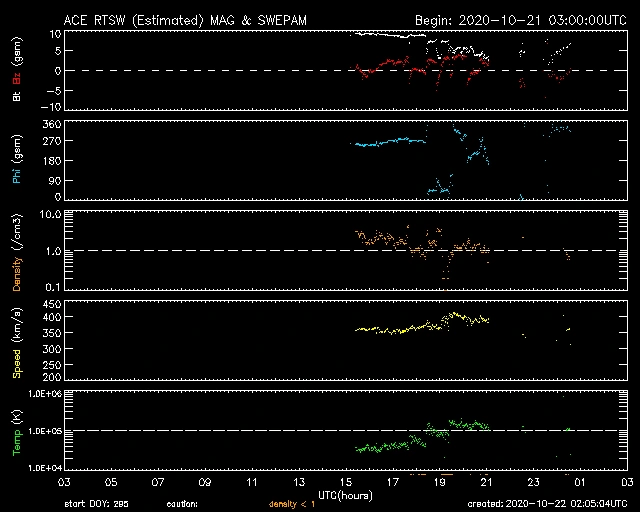Click the '450' tick label on Speed axis

(52, 305)
